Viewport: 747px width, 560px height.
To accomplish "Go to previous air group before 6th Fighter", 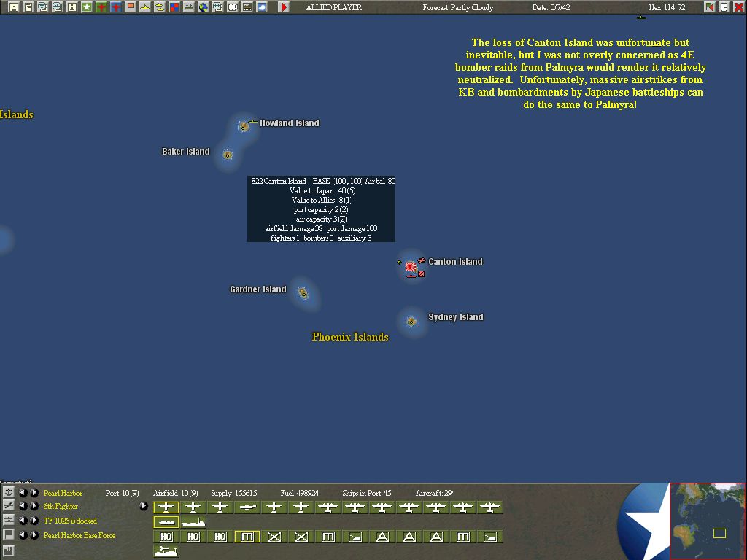I will tap(23, 506).
